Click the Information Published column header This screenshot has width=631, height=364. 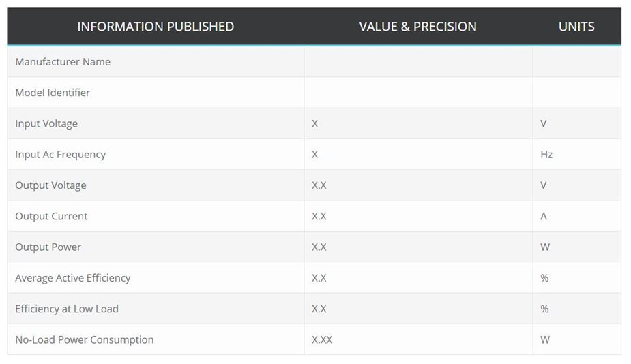pos(156,27)
